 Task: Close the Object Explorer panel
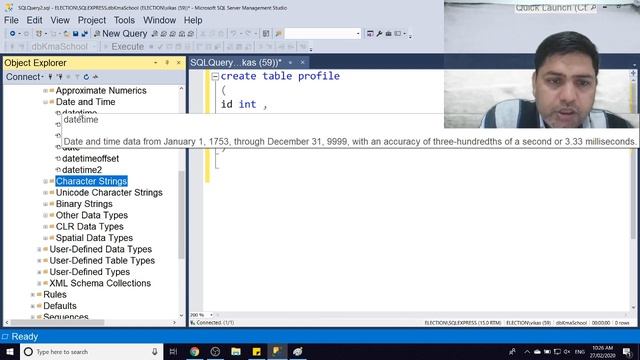[x=178, y=62]
